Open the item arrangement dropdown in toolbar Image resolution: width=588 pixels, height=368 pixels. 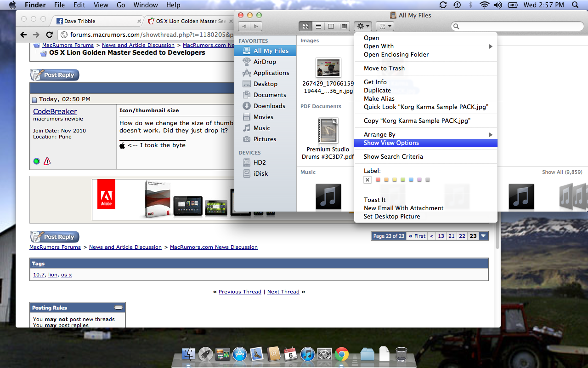tap(384, 26)
